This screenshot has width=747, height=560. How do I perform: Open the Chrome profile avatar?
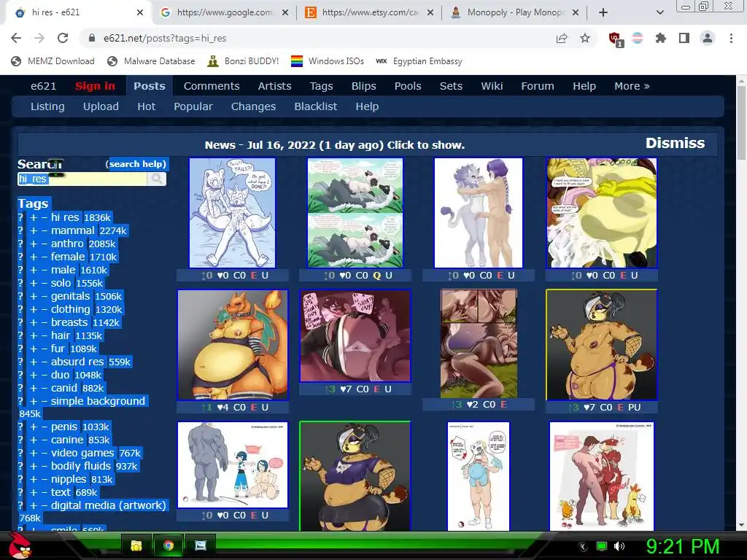coord(708,38)
